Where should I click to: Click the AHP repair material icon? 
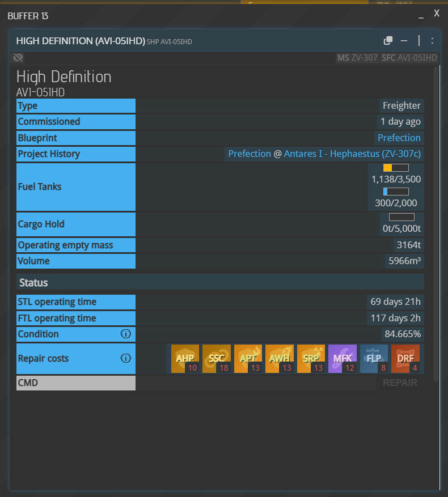coord(185,358)
